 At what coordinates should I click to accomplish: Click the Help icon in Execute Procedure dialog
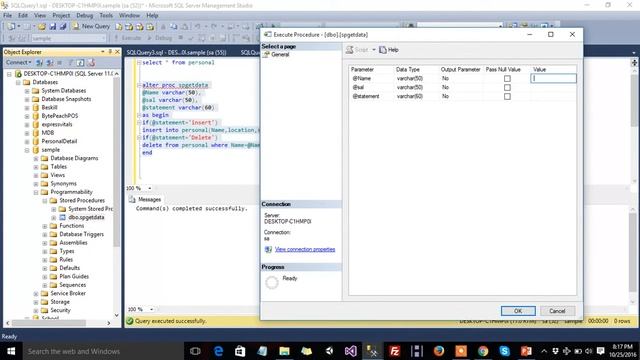(389, 50)
